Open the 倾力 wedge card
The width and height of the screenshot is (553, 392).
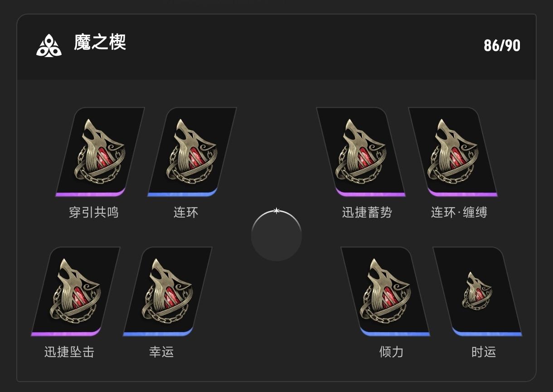pyautogui.click(x=385, y=291)
